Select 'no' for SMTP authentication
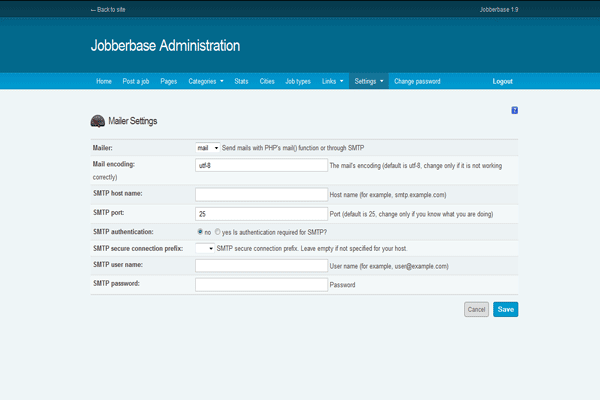This screenshot has width=600, height=400. pos(200,230)
